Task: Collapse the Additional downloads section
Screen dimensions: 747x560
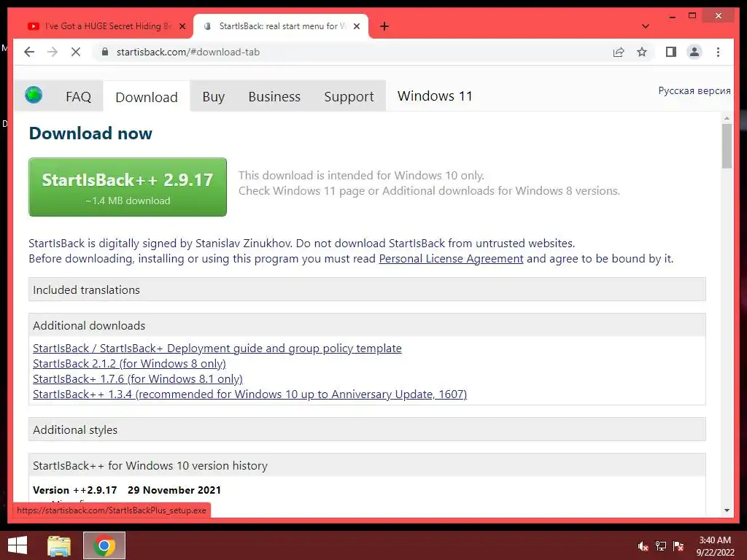Action: pyautogui.click(x=367, y=325)
